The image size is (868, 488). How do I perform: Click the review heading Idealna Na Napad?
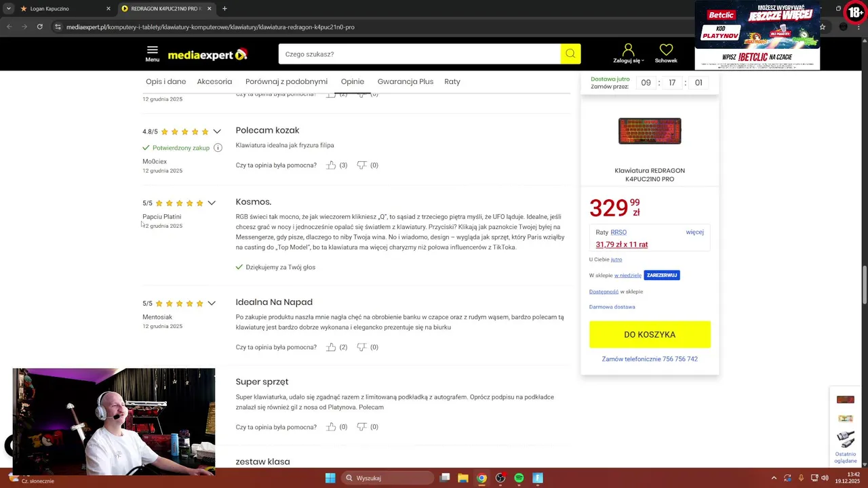(274, 302)
